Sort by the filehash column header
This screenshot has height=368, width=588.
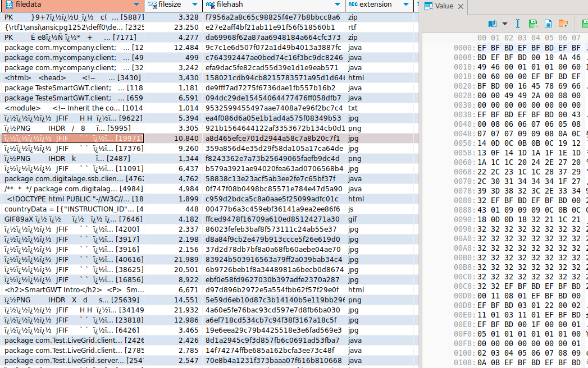(x=230, y=4)
